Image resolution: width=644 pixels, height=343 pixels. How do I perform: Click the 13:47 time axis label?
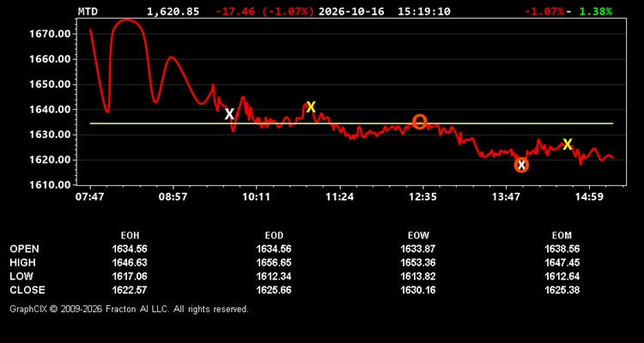point(506,197)
